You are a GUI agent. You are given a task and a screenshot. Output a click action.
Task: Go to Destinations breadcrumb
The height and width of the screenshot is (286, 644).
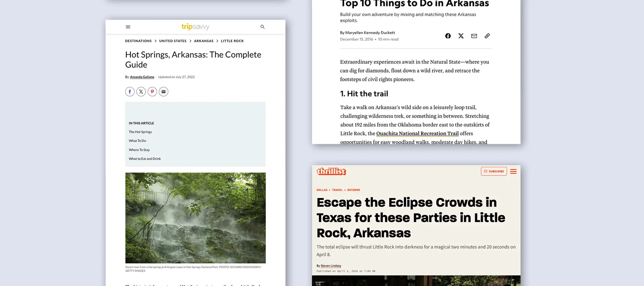(138, 41)
